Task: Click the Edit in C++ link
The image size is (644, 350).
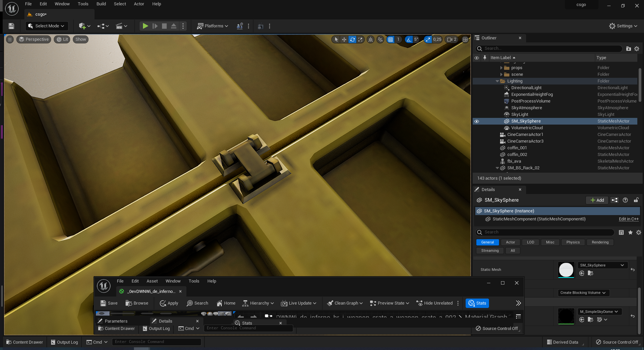Action: [629, 219]
